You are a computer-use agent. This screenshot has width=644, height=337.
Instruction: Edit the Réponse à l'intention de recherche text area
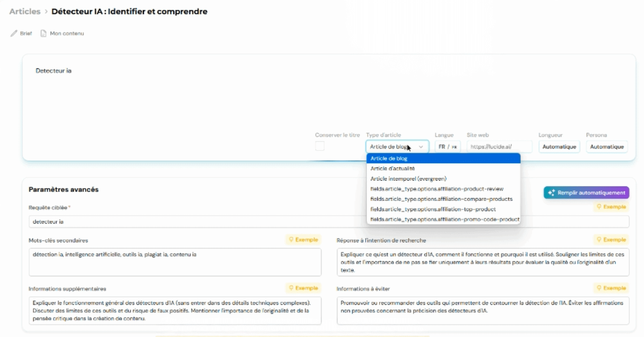483,262
